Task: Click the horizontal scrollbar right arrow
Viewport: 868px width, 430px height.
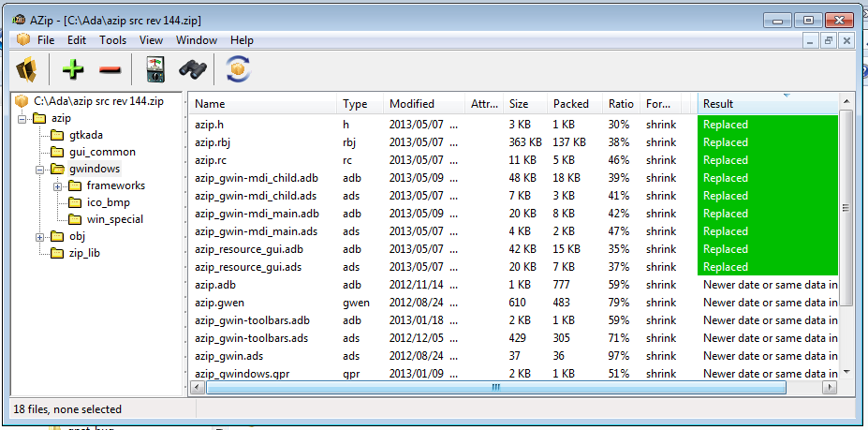Action: pyautogui.click(x=829, y=387)
